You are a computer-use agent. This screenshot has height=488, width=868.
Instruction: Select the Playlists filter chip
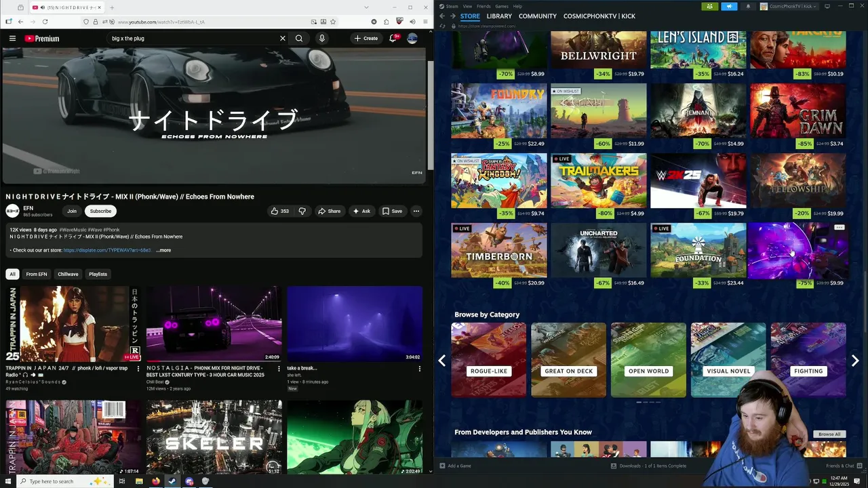click(x=98, y=274)
